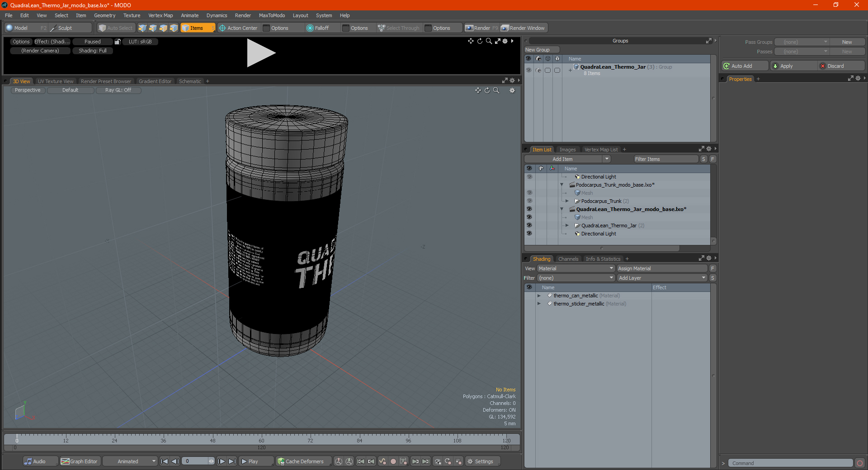
Task: Collapse Podocarpus_Trunk_modo_base.lxo scene
Action: [562, 185]
